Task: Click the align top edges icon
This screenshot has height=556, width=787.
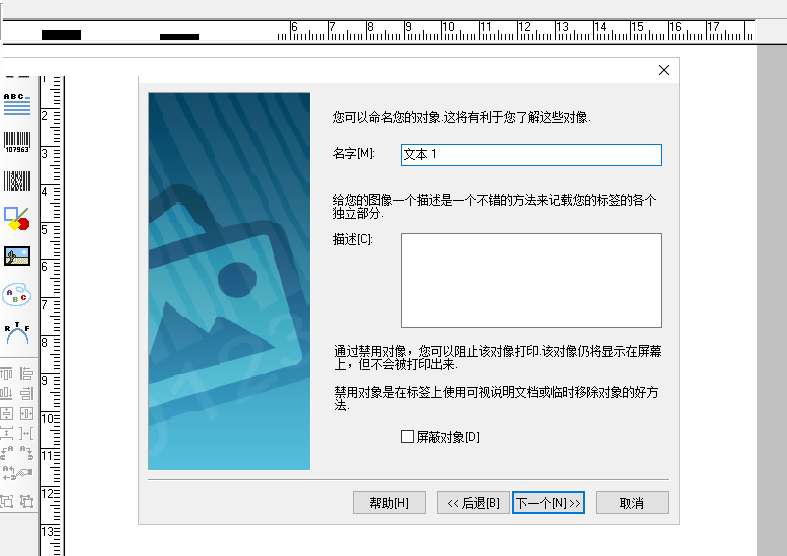Action: (7, 374)
